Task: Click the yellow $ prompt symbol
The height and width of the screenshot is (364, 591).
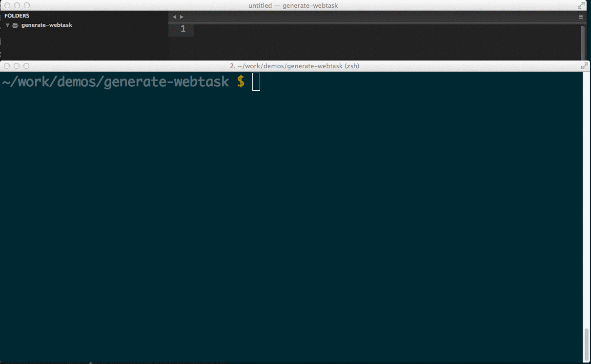Action: pos(241,81)
